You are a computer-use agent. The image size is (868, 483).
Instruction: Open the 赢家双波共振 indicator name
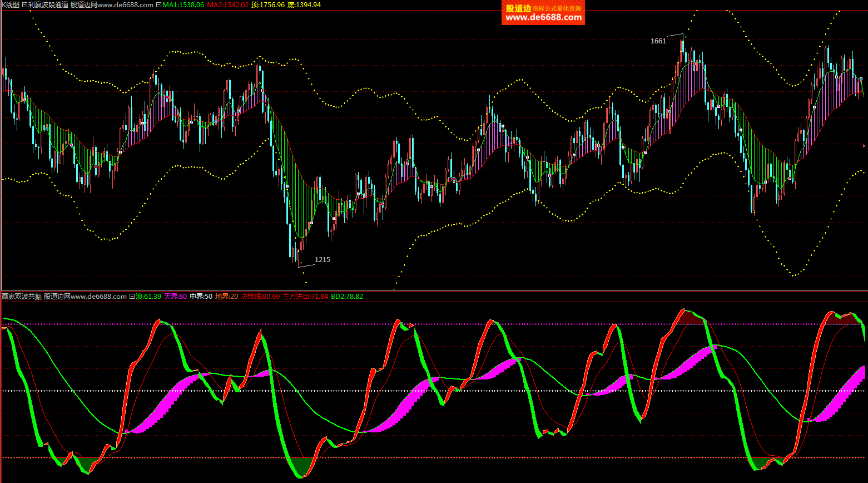pyautogui.click(x=22, y=297)
